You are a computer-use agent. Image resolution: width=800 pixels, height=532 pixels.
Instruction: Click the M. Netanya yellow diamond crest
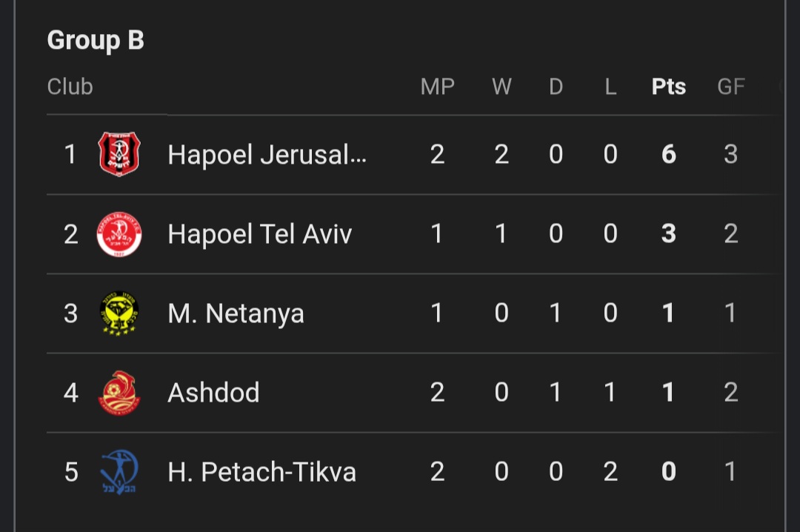(119, 313)
